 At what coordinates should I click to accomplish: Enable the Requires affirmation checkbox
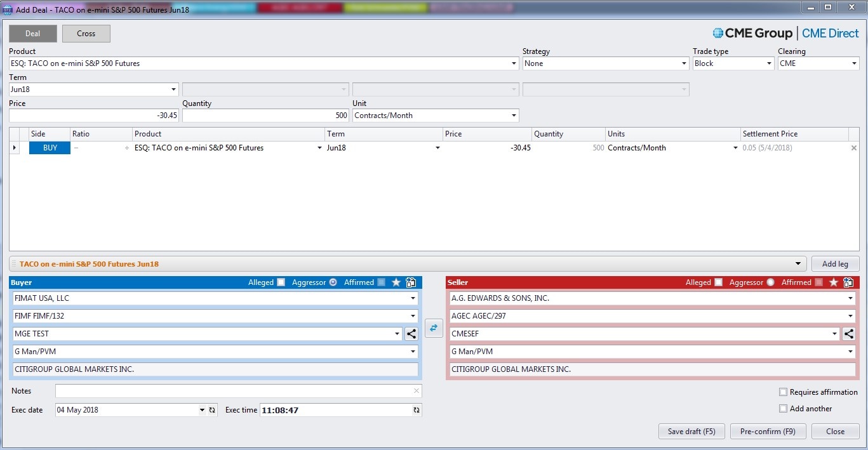(783, 392)
